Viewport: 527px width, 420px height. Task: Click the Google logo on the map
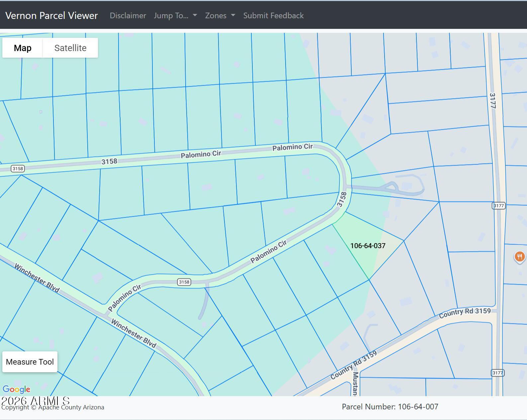(16, 389)
